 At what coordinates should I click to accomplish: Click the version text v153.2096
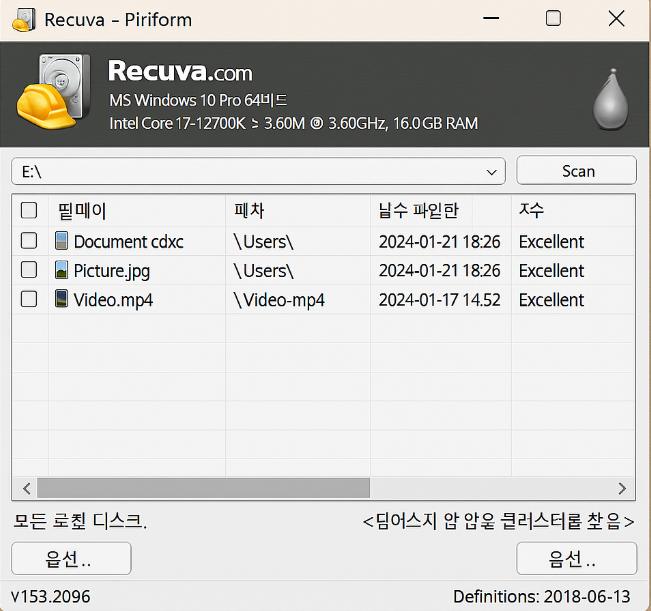tap(51, 596)
